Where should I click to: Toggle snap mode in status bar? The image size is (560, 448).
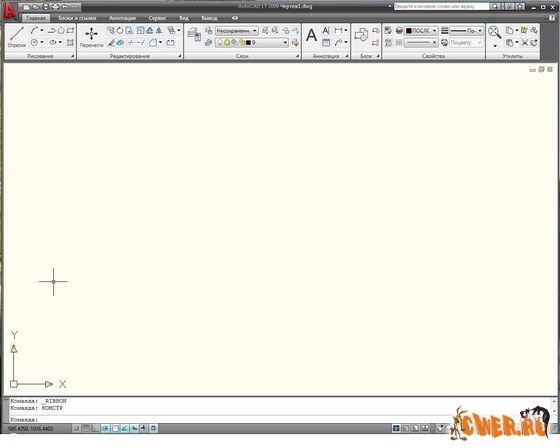pos(76,428)
